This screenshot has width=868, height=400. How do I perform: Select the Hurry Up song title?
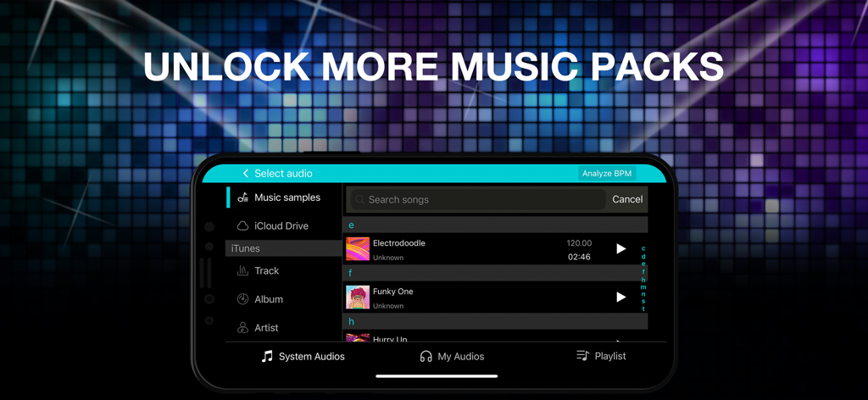click(390, 339)
